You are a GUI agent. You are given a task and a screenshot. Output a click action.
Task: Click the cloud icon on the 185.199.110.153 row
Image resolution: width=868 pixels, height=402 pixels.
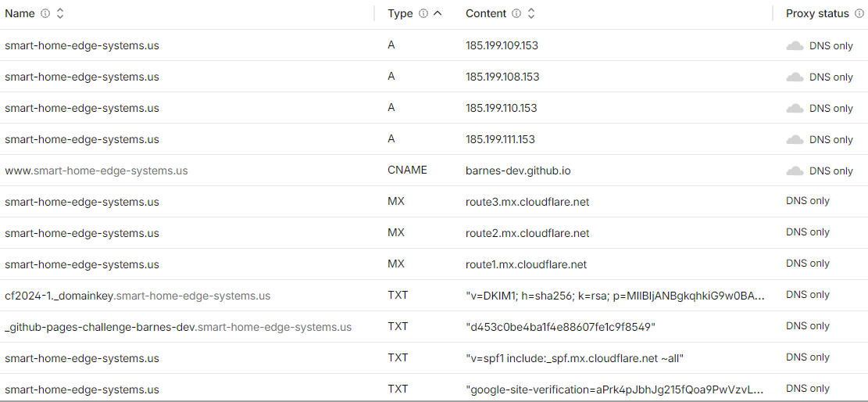click(795, 108)
